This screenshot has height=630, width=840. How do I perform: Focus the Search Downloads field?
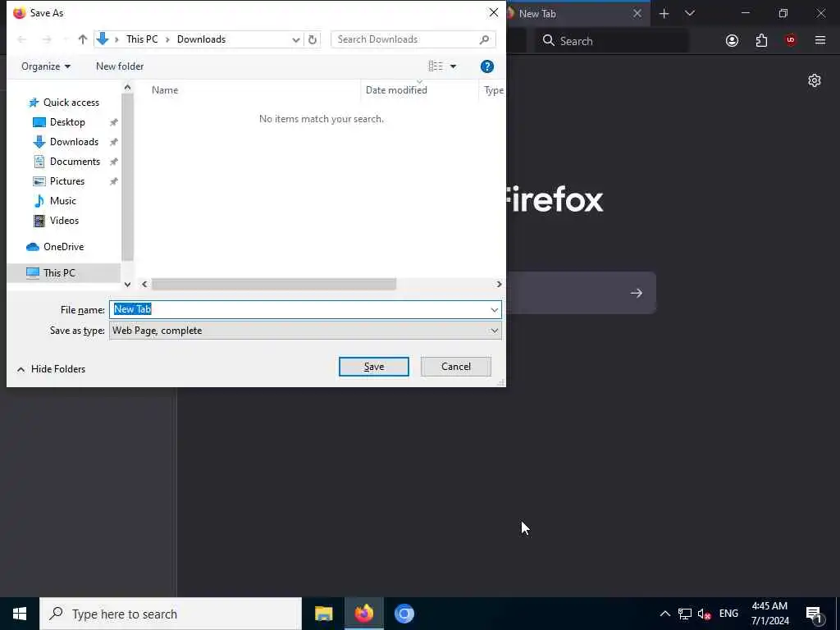pos(413,39)
